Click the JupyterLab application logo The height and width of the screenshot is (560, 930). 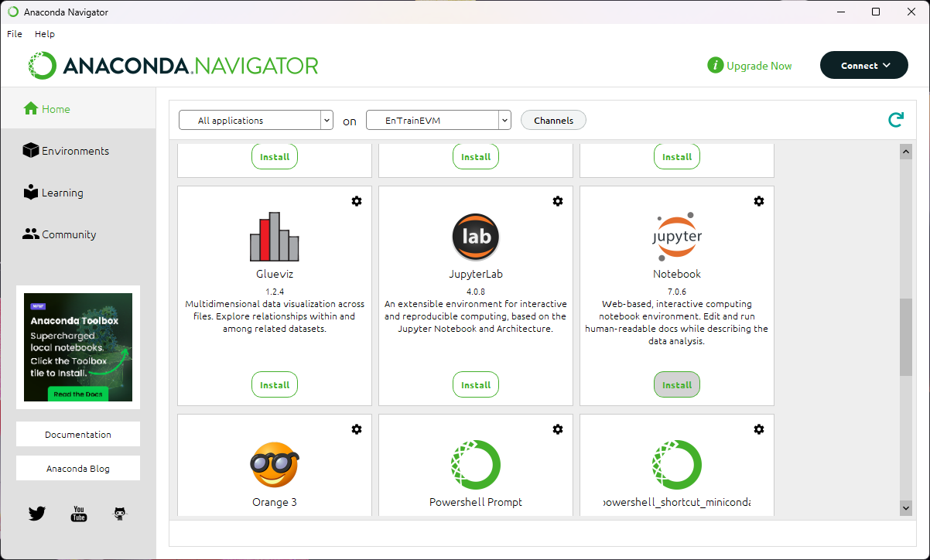point(475,237)
